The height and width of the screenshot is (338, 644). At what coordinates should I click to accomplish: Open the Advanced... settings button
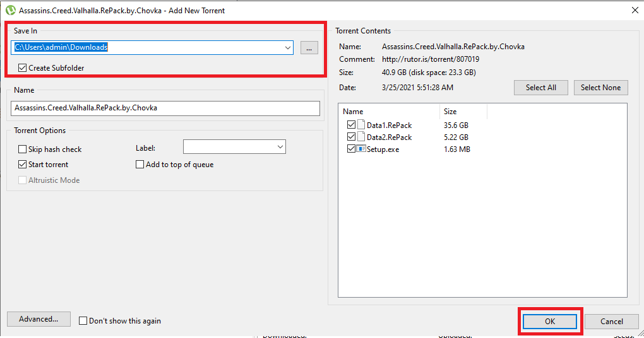pyautogui.click(x=39, y=318)
